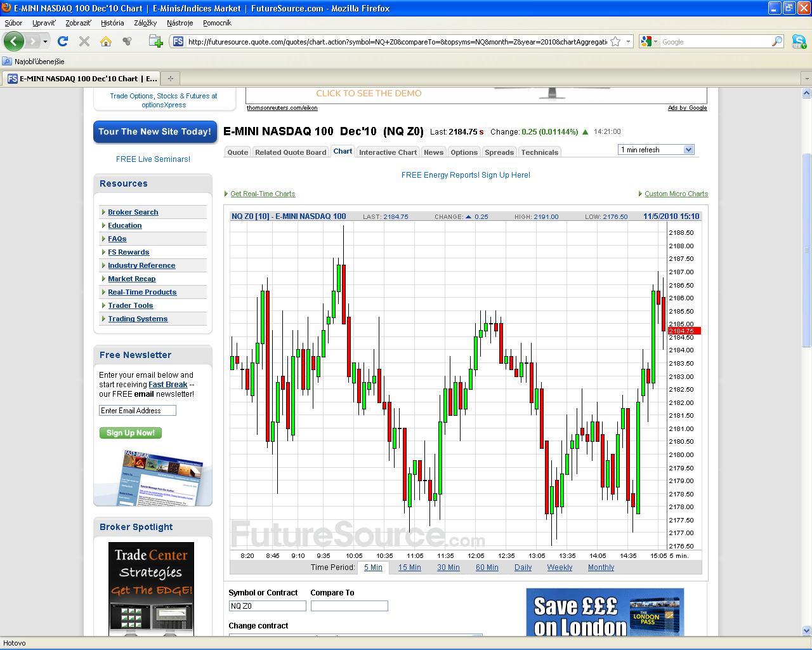The image size is (812, 650).
Task: Open the História menu
Action: click(x=112, y=23)
